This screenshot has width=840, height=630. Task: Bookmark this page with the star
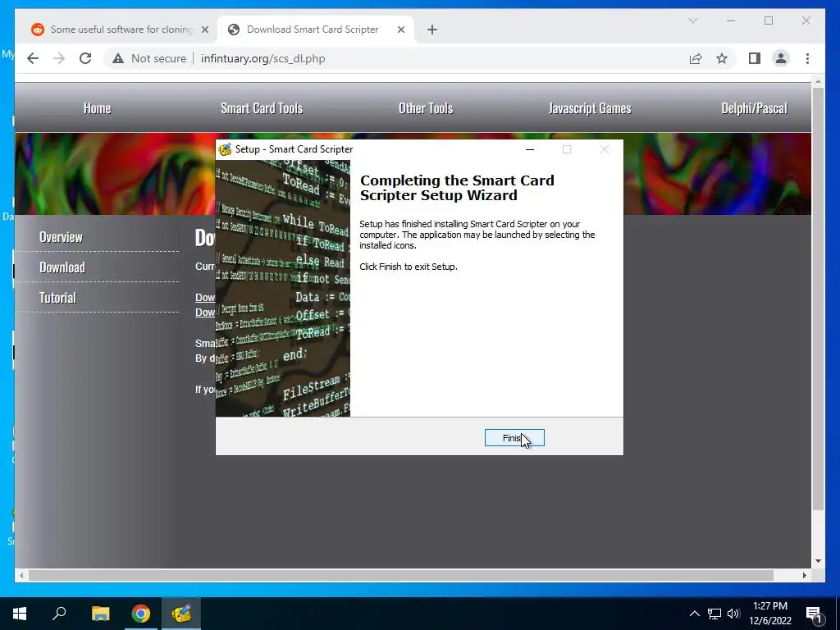click(x=722, y=58)
